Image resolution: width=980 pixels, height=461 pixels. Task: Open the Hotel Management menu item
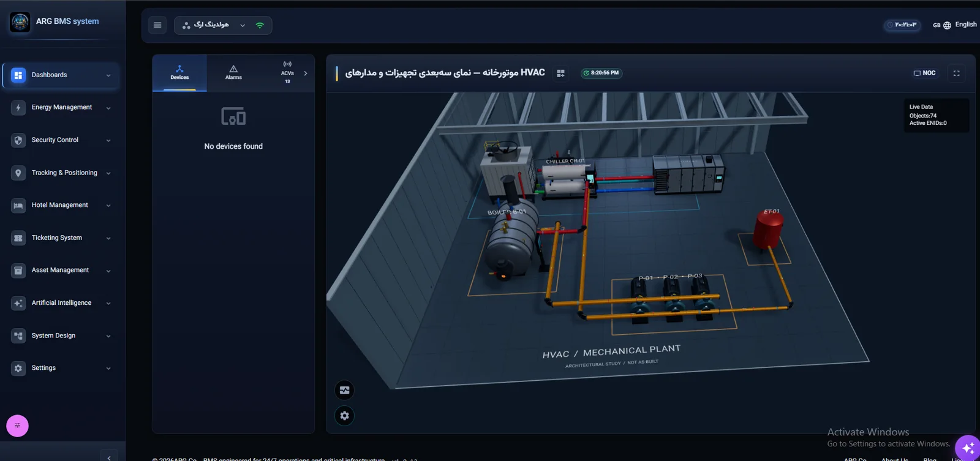coord(61,205)
